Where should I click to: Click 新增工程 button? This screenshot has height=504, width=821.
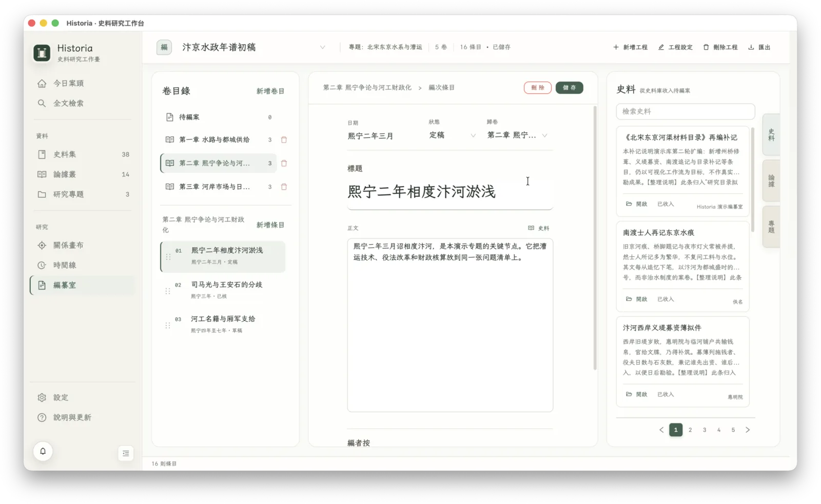(x=630, y=47)
